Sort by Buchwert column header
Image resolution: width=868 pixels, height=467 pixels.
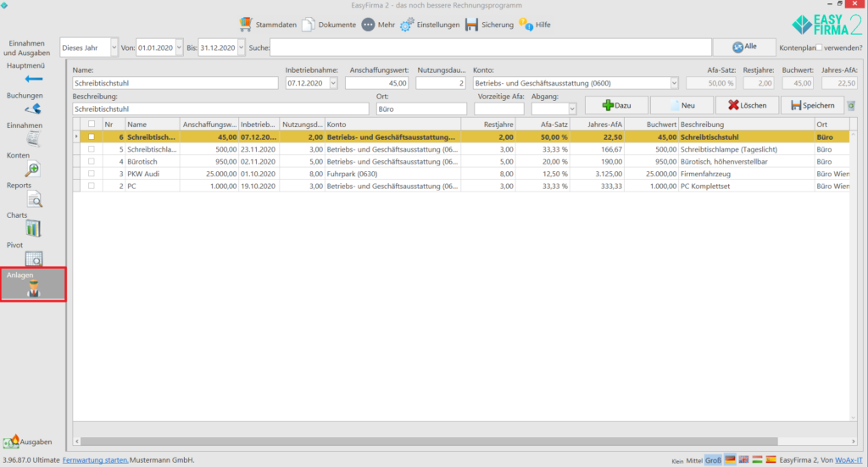point(651,125)
